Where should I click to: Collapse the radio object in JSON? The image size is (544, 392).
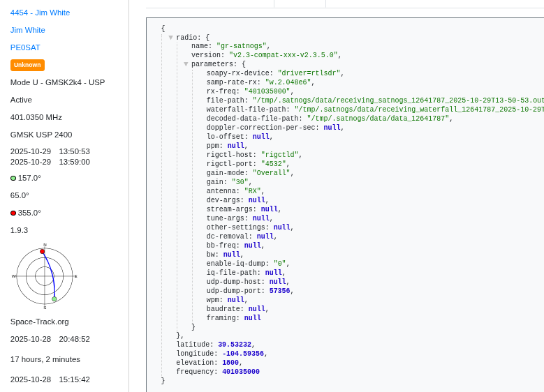[170, 38]
